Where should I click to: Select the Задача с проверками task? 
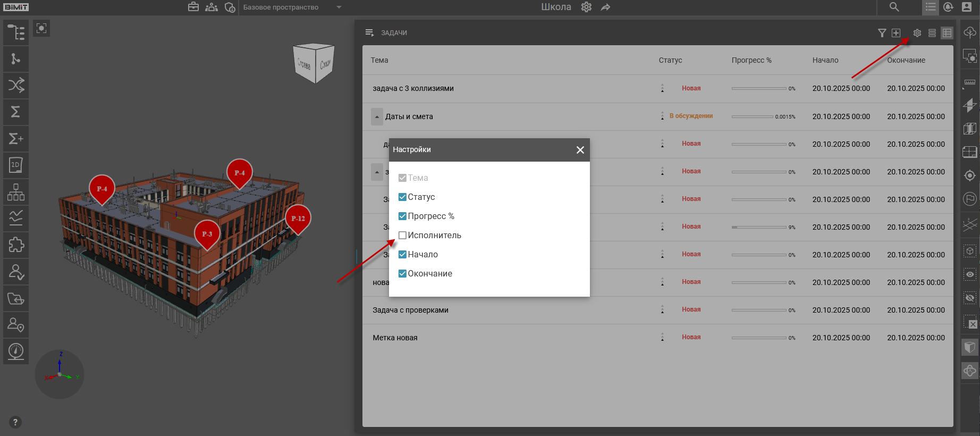pyautogui.click(x=410, y=310)
